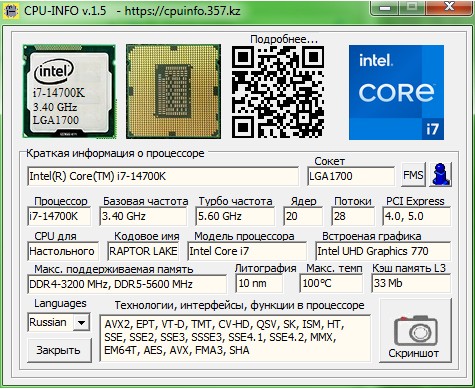Click the 33 Mb L3 cache field

point(411,283)
